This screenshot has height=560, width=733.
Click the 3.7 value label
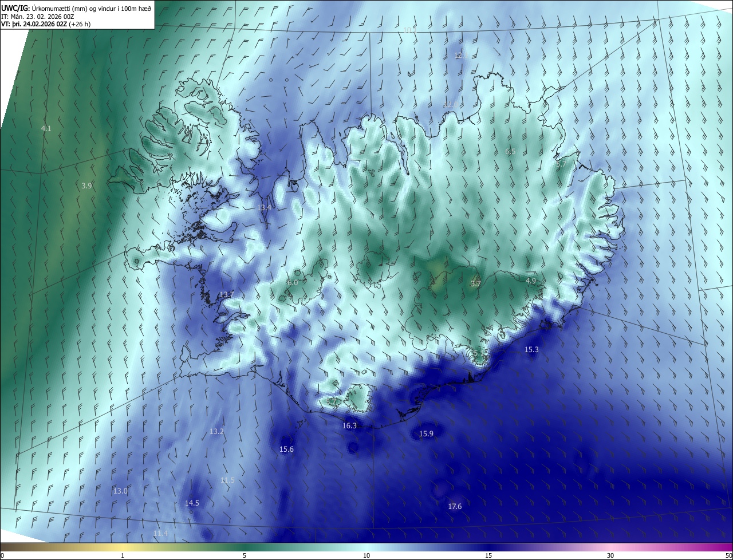click(475, 283)
